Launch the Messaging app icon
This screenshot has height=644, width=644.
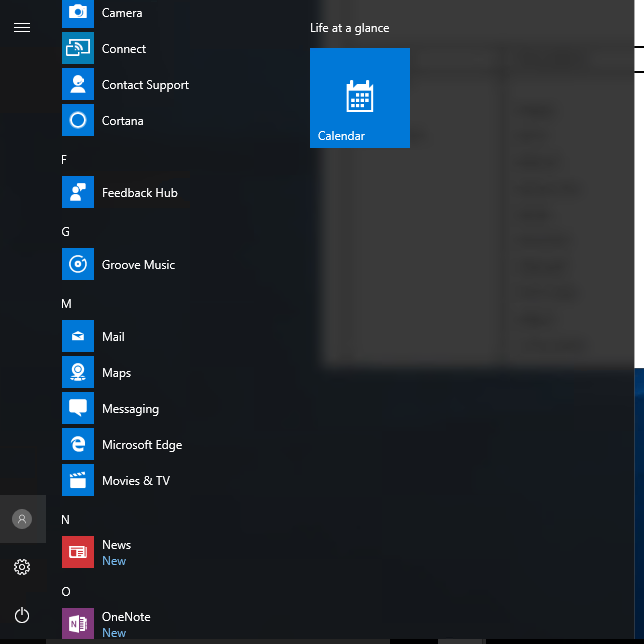78,408
